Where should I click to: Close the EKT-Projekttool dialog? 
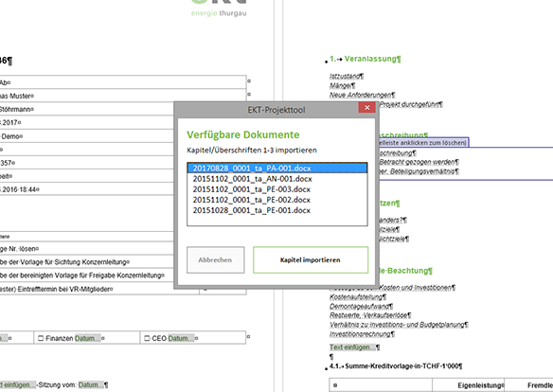tap(366, 108)
